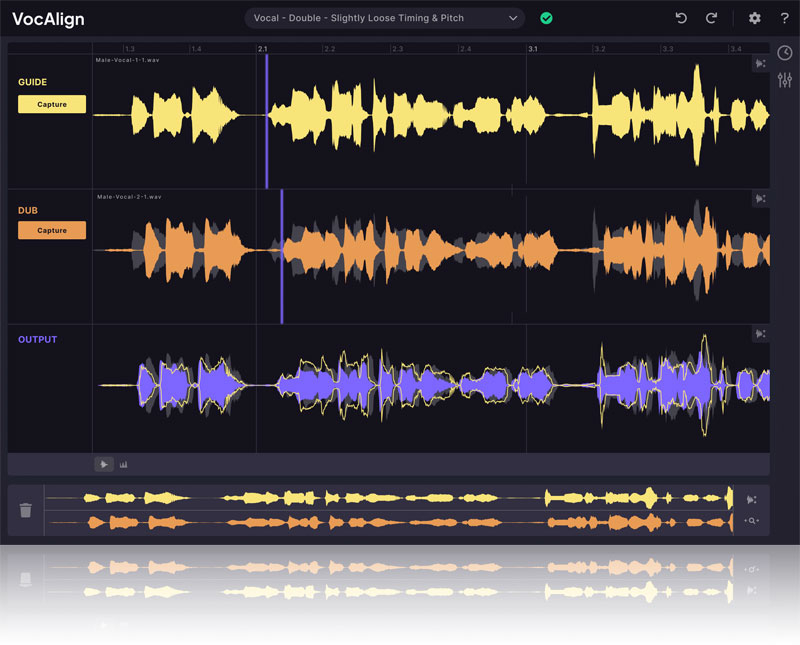
Task: Toggle the GUIDE track audition icon
Action: [761, 63]
